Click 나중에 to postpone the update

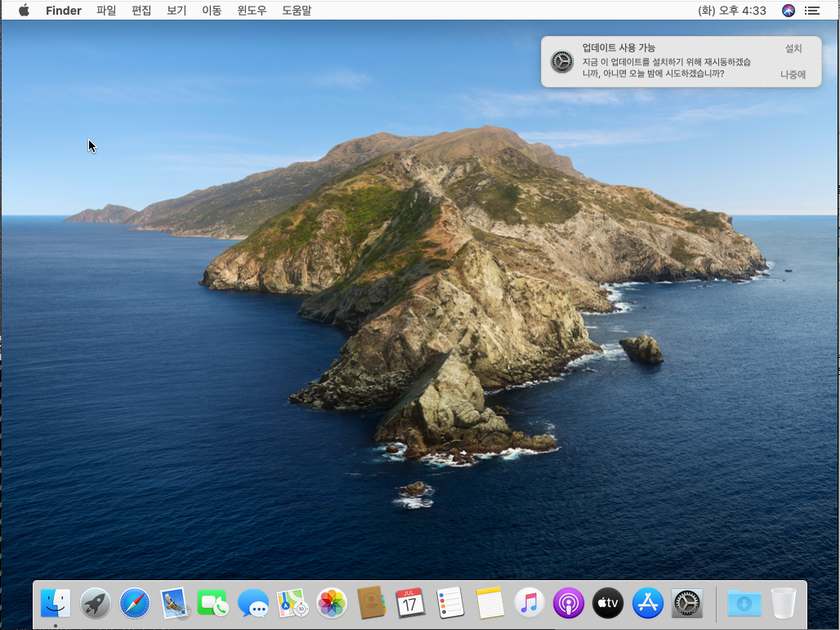click(x=793, y=74)
